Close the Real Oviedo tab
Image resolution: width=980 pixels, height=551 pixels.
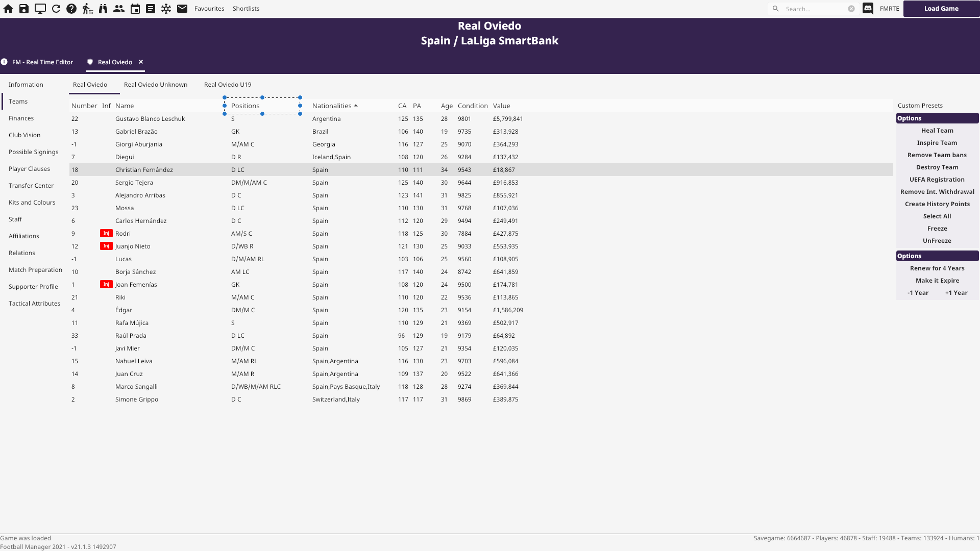pos(141,62)
